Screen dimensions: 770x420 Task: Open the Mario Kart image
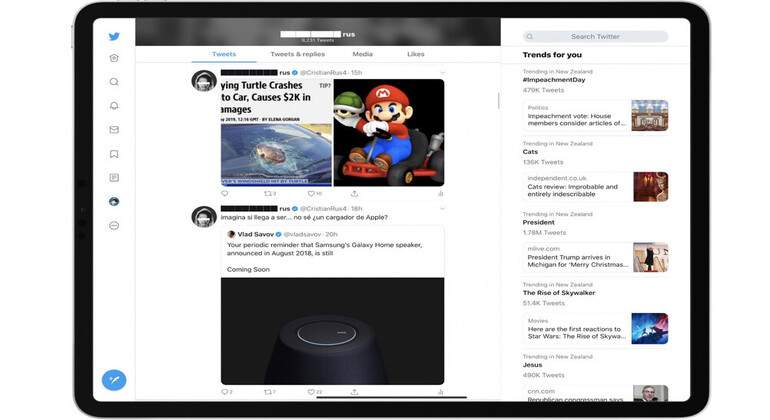pos(389,133)
